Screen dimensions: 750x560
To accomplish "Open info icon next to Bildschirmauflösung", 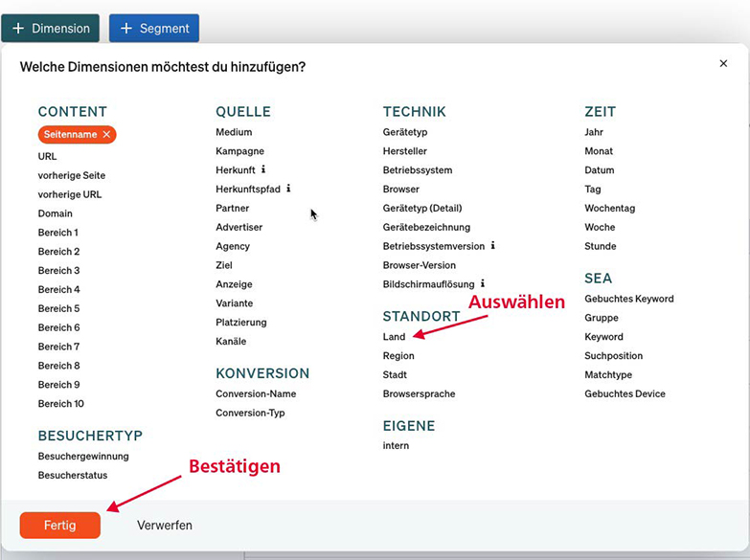I will [x=483, y=283].
